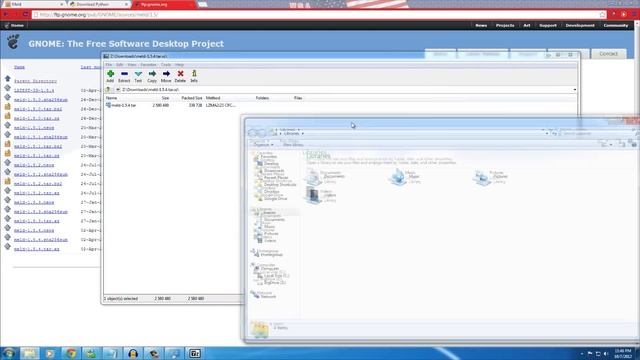The image size is (640, 360).
Task: Open the Edit menu in 7-Zip
Action: pos(120,65)
